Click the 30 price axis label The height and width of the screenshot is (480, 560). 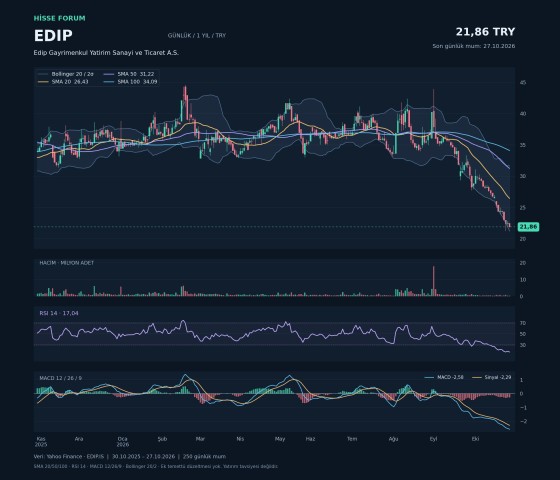(523, 176)
